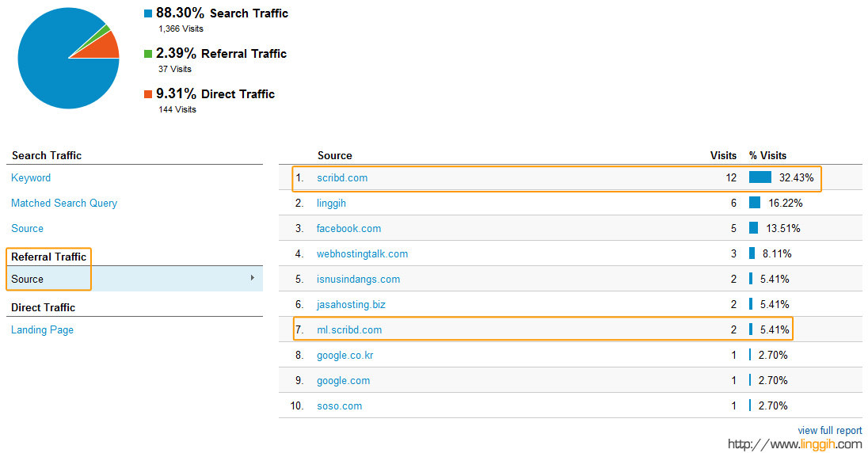The width and height of the screenshot is (868, 453).
Task: Open the Keyword report link
Action: tap(31, 178)
